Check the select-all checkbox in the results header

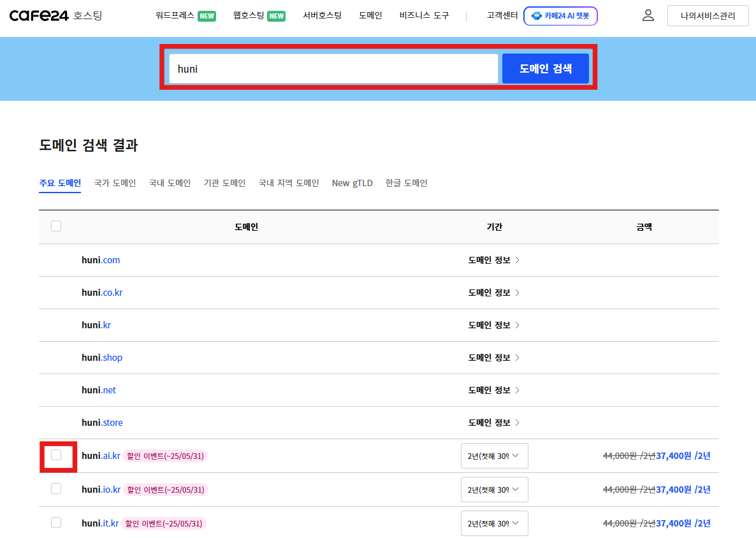pyautogui.click(x=55, y=225)
